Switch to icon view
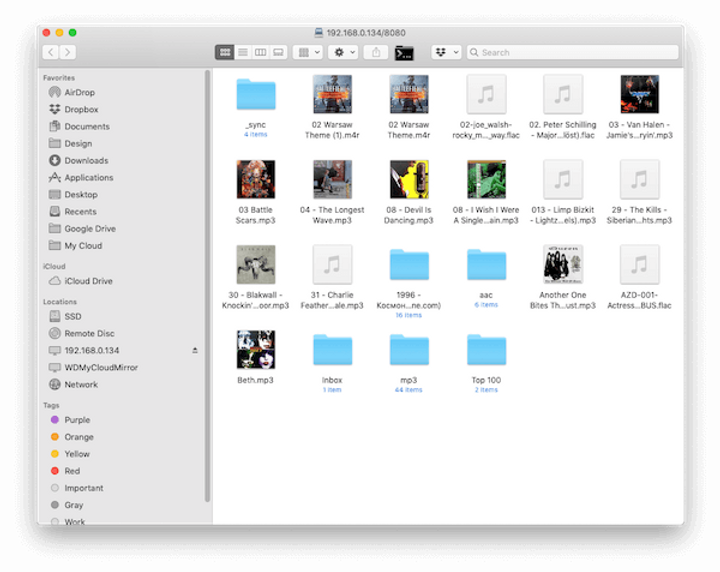Image resolution: width=720 pixels, height=572 pixels. [x=225, y=52]
